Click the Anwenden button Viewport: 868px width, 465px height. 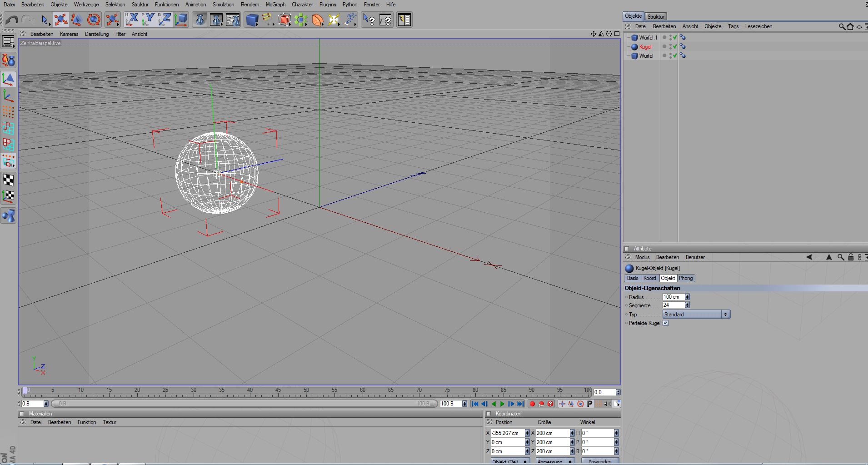[x=599, y=461]
